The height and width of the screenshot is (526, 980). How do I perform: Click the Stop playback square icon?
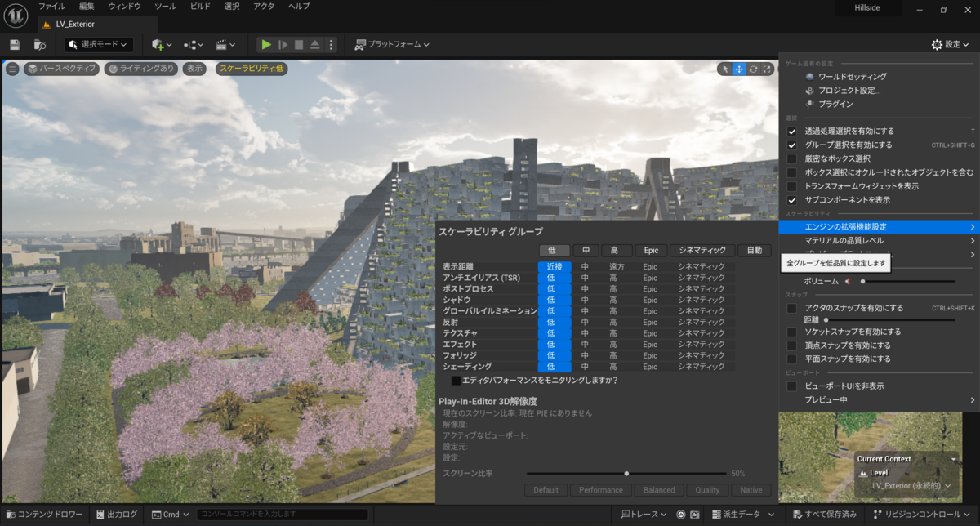299,44
